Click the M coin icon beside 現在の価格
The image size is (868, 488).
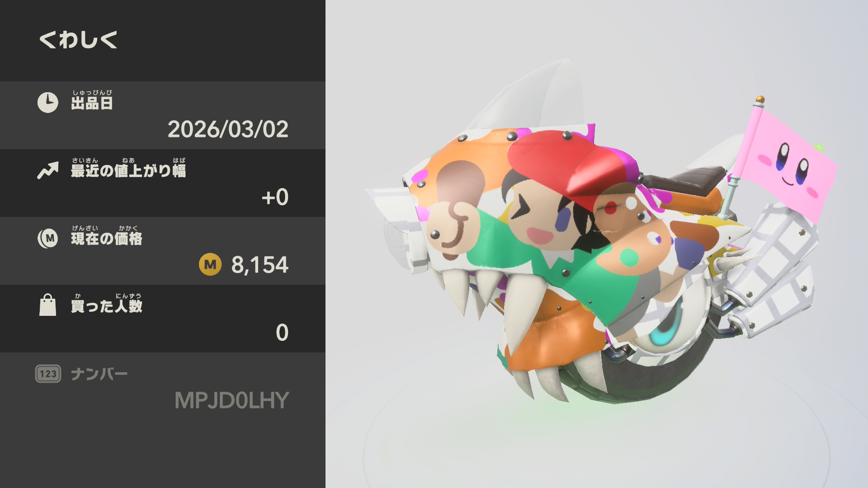point(47,238)
